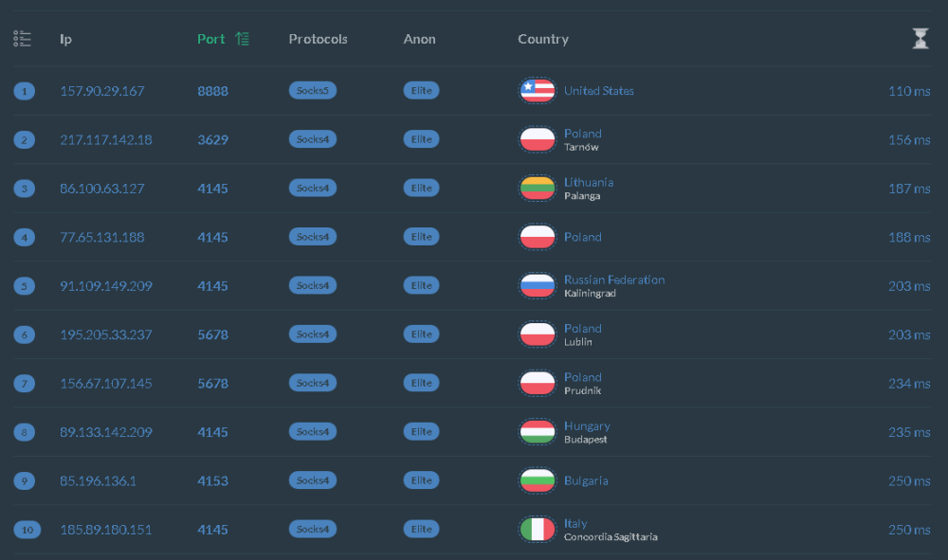Image resolution: width=948 pixels, height=560 pixels.
Task: Sort by the Country column header
Action: 543,39
